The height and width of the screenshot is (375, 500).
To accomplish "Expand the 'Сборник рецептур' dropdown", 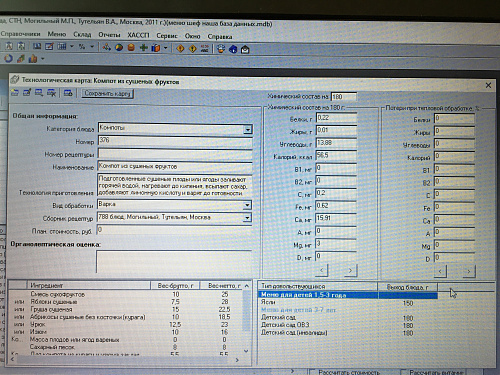I will point(247,218).
